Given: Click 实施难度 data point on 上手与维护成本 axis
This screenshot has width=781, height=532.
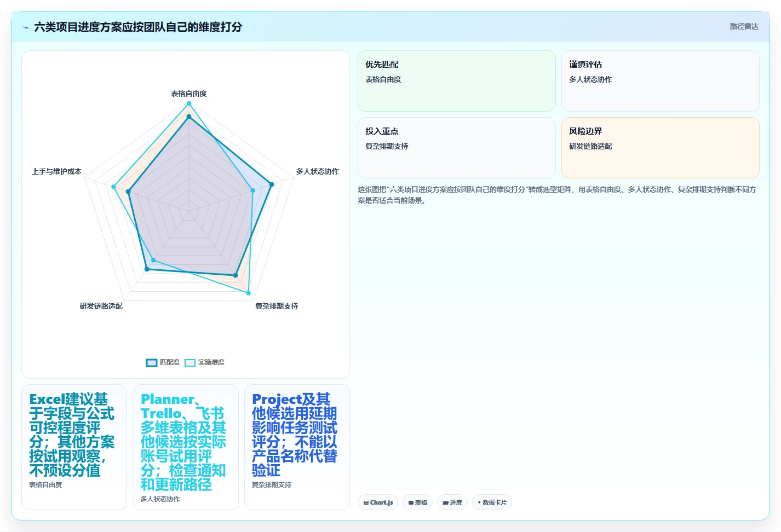Looking at the screenshot, I should click(114, 187).
